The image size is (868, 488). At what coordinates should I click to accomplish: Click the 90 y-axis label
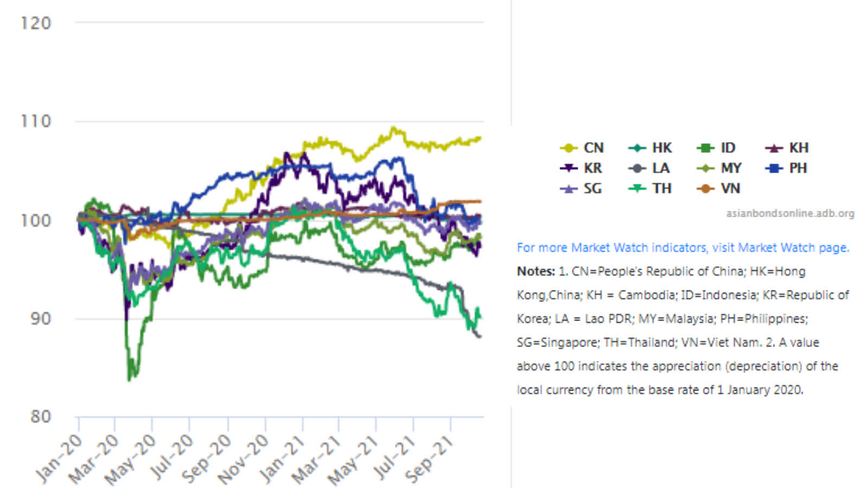pyautogui.click(x=40, y=318)
